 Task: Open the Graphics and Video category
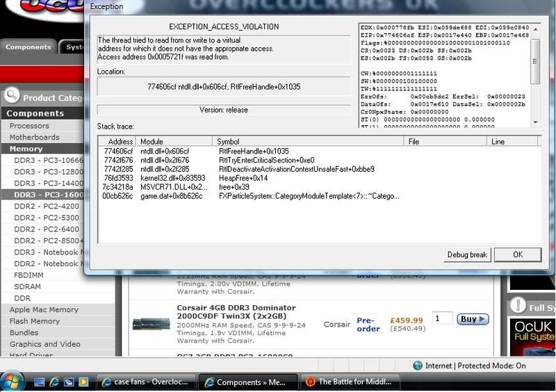click(44, 344)
